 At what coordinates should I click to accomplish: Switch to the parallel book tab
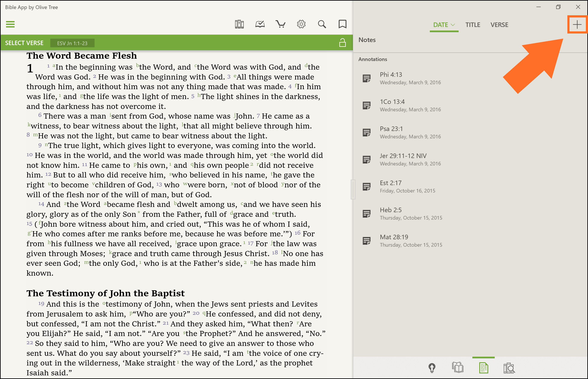click(458, 368)
